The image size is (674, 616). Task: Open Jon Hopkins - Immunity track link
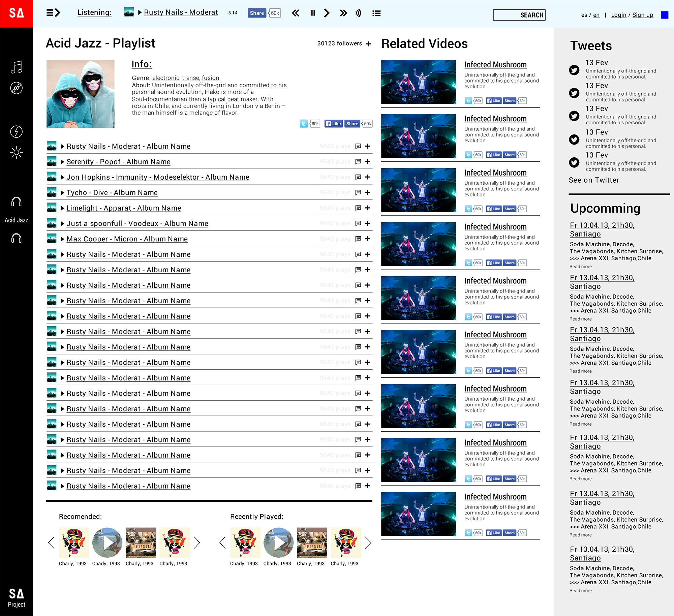[158, 177]
